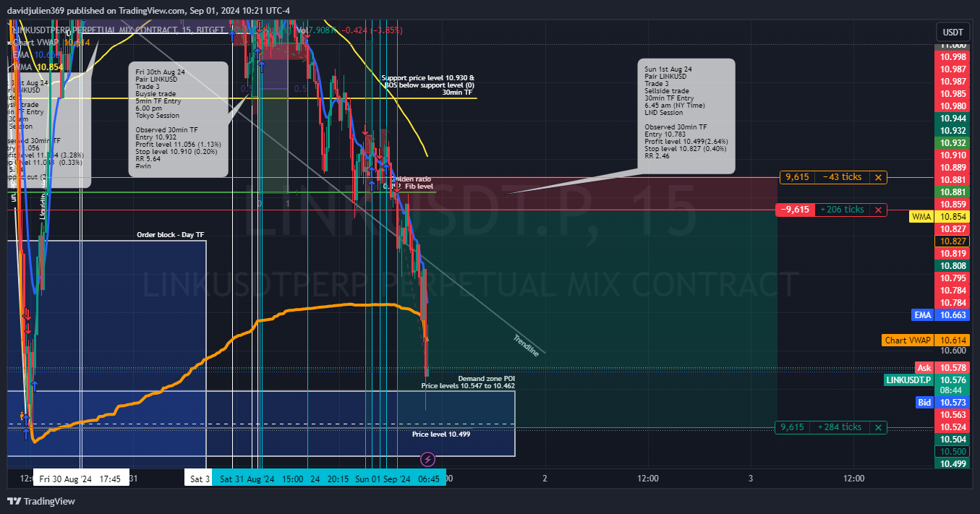980x514 pixels.
Task: Close the take-profit line with +284 ticks
Action: click(878, 427)
